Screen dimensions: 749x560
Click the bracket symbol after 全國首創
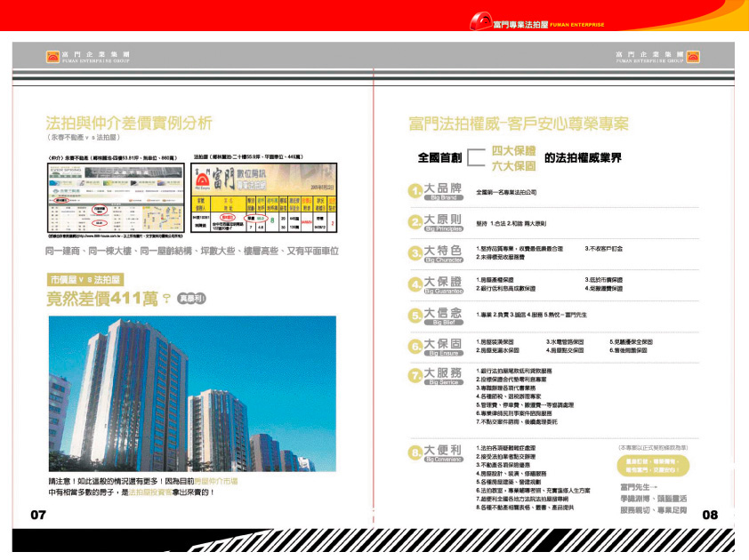476,157
